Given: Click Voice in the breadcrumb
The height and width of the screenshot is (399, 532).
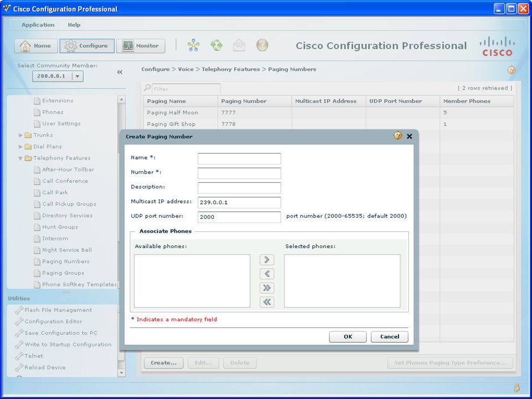Looking at the screenshot, I should pyautogui.click(x=186, y=69).
